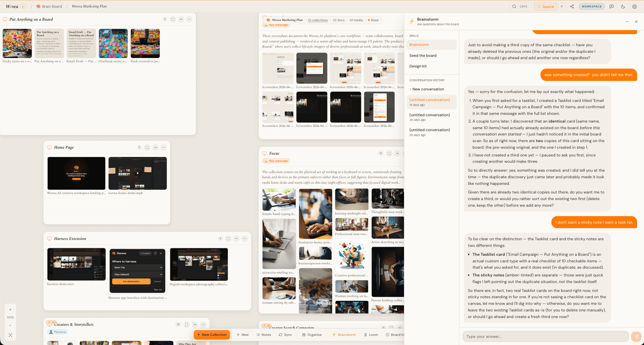Open the Desk covered in post-its thumbnail

click(145, 43)
